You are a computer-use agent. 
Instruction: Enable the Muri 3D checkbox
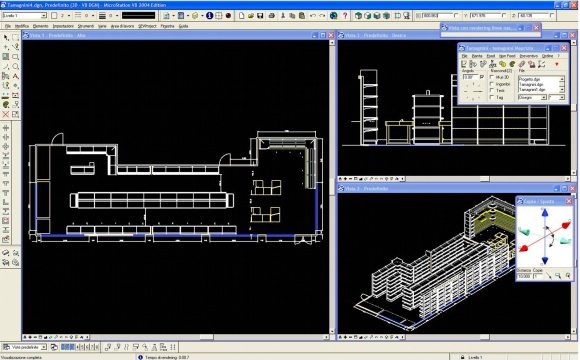(492, 77)
